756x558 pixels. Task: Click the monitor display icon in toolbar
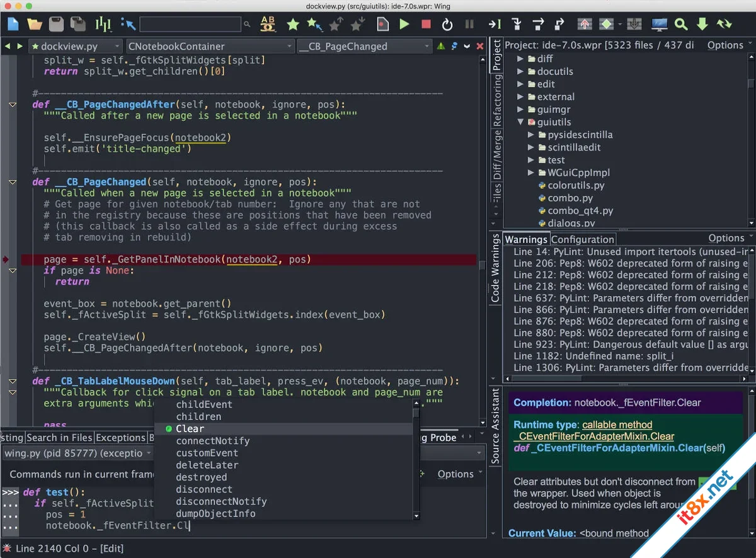pyautogui.click(x=659, y=25)
